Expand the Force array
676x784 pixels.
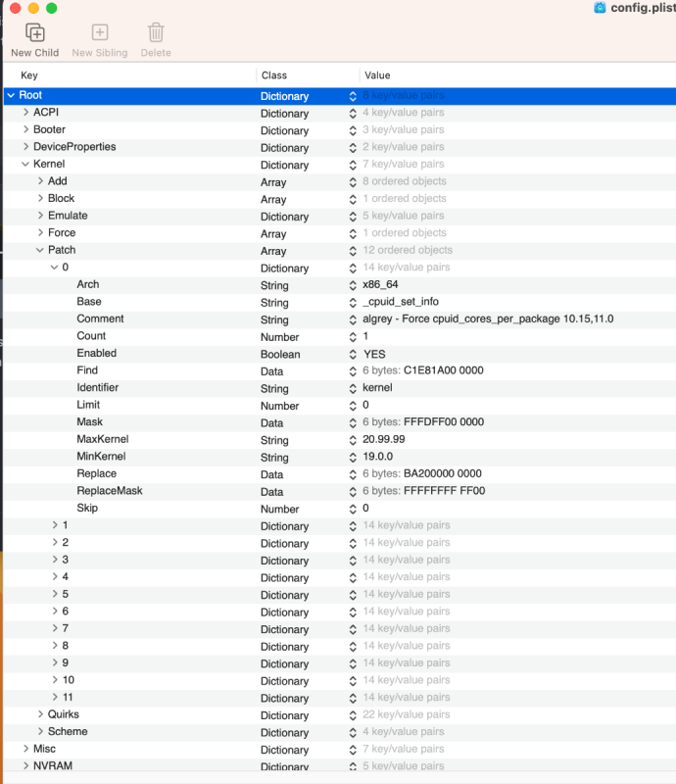pos(40,232)
